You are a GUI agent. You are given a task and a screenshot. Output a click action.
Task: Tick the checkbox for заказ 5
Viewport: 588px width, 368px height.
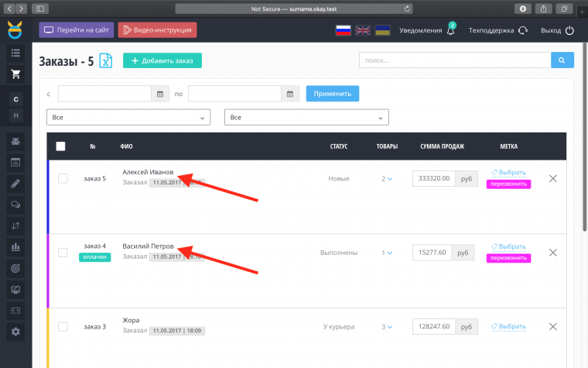[63, 179]
